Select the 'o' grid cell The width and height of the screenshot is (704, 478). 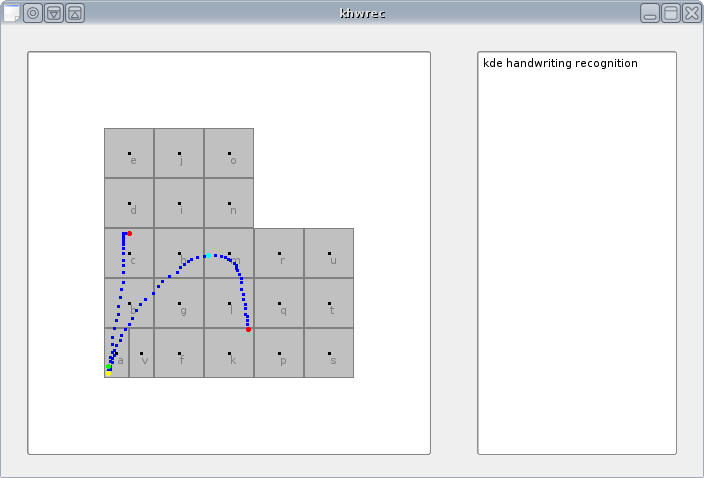229,153
